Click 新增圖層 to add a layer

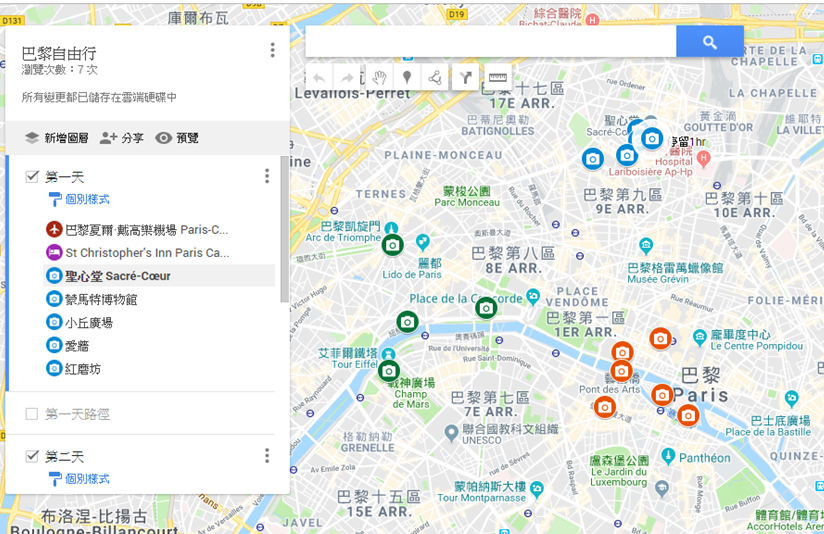56,138
